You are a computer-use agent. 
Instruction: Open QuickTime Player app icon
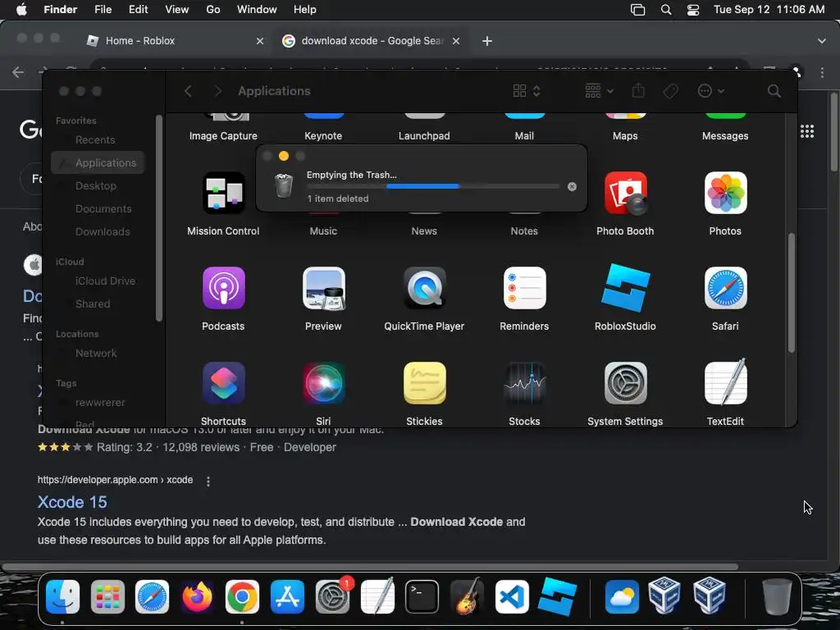click(x=424, y=288)
